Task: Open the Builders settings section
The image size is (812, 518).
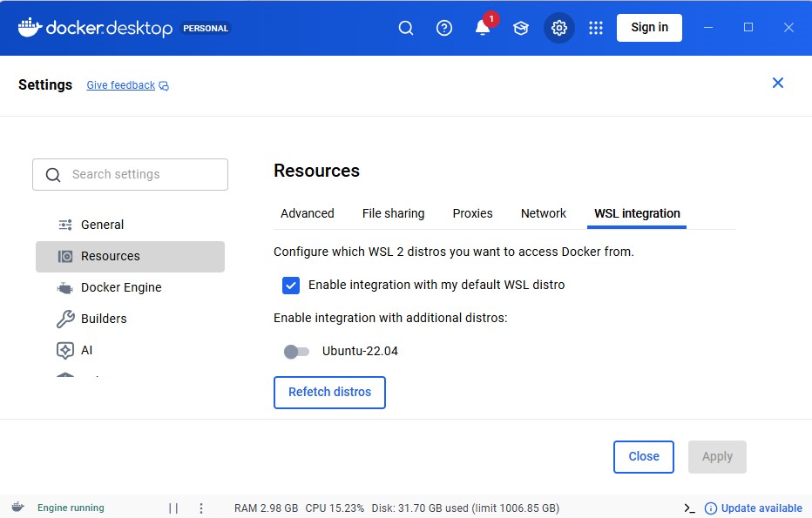Action: [x=130, y=319]
